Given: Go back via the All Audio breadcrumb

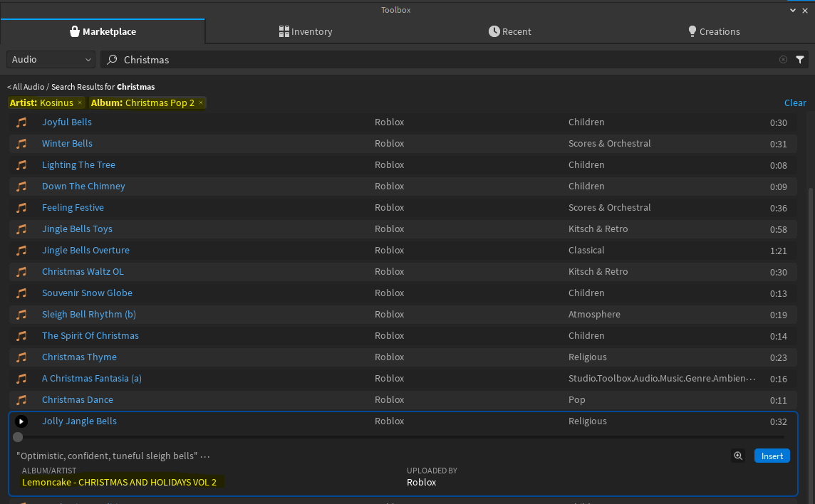Looking at the screenshot, I should pyautogui.click(x=26, y=86).
